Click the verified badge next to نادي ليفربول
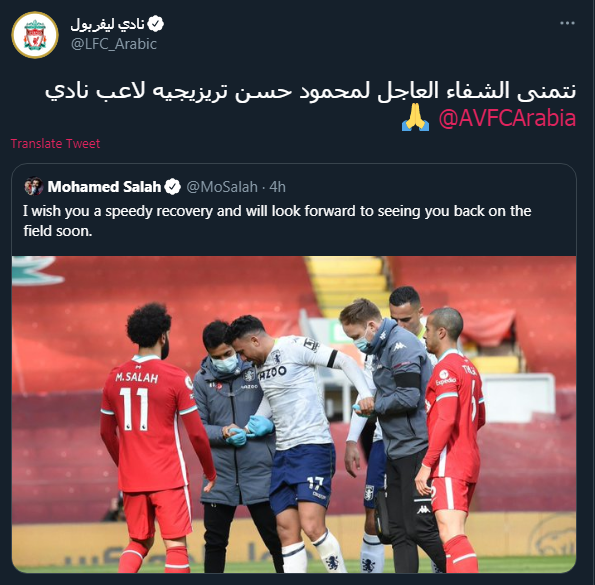Viewport: 595px width, 585px height. tap(156, 24)
